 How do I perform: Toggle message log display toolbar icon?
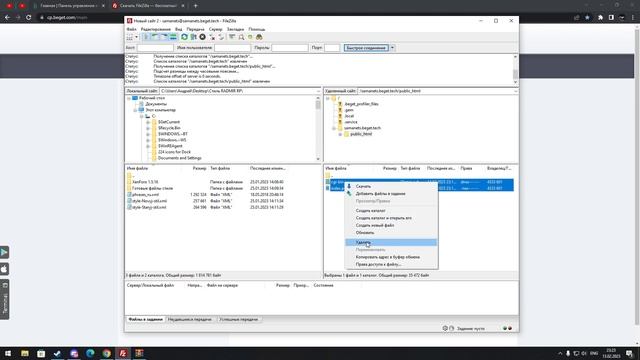point(146,37)
